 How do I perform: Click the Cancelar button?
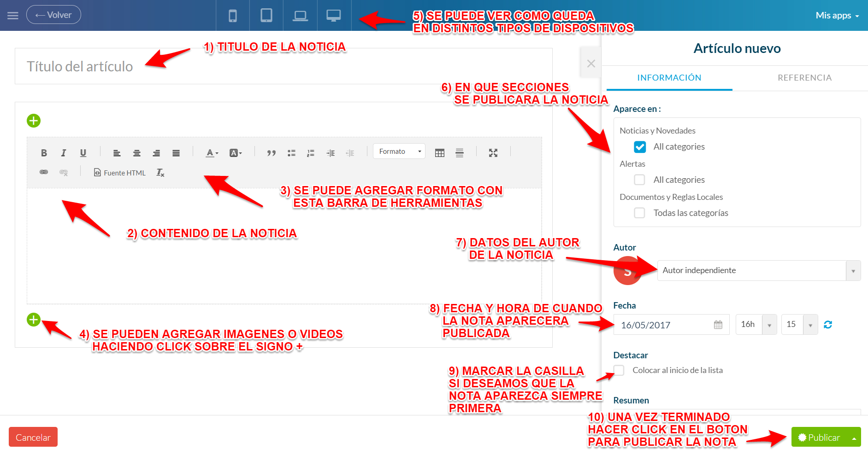33,437
